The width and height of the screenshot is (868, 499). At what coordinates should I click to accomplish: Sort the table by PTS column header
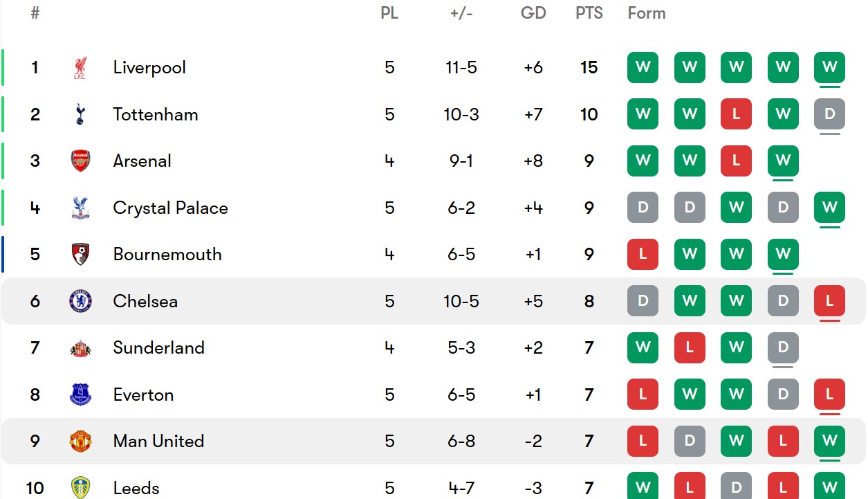589,13
